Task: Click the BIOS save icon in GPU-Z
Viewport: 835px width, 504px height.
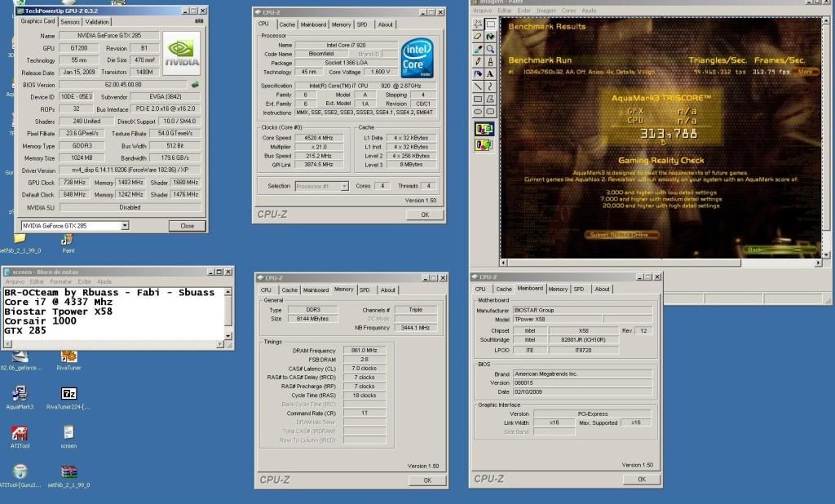Action: coord(195,84)
